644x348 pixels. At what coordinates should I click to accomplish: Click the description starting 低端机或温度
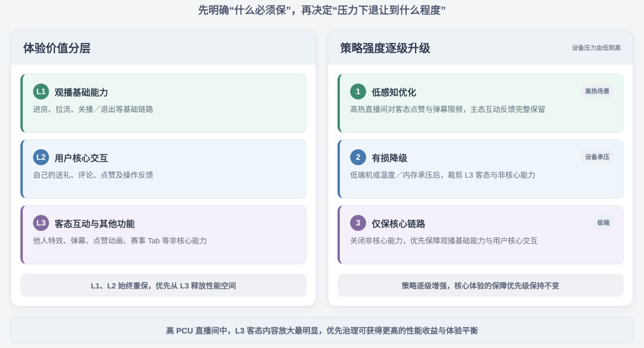[x=442, y=175]
